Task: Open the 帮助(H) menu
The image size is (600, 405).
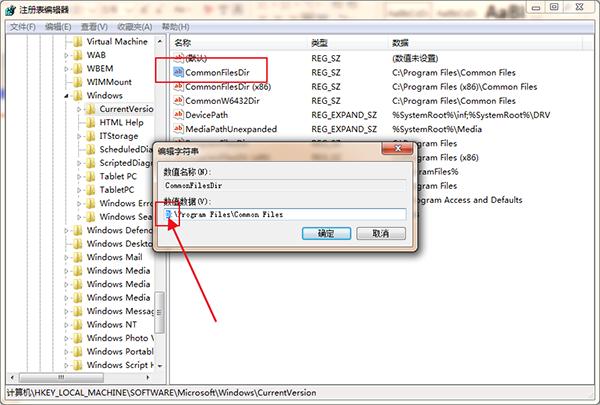Action: 175,27
